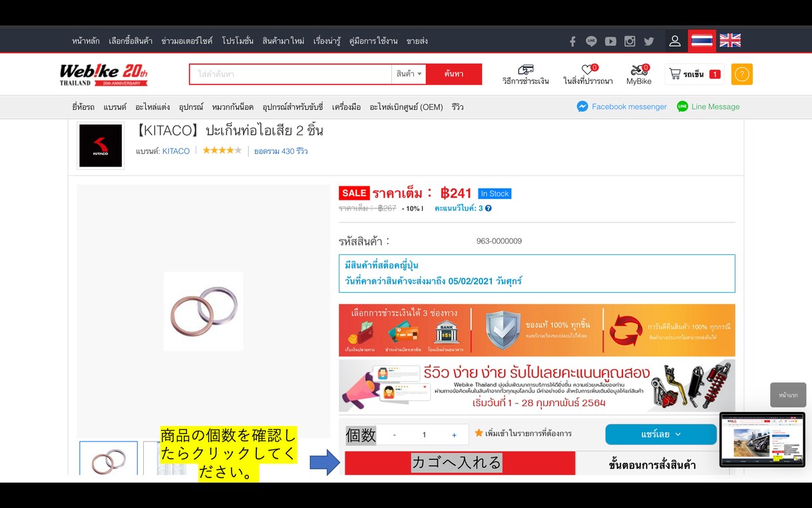The image size is (812, 508).
Task: Open the อะไหล่เบิกศูนย์ (OEM) category tab
Action: (x=406, y=107)
